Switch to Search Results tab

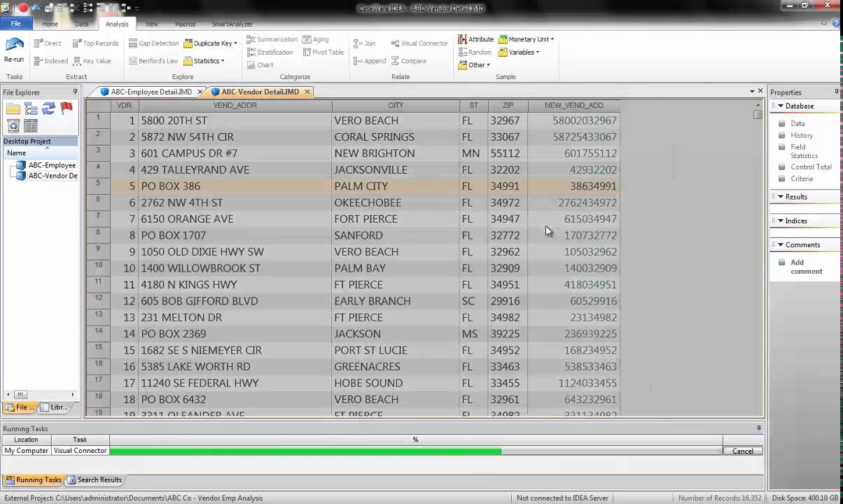(95, 480)
